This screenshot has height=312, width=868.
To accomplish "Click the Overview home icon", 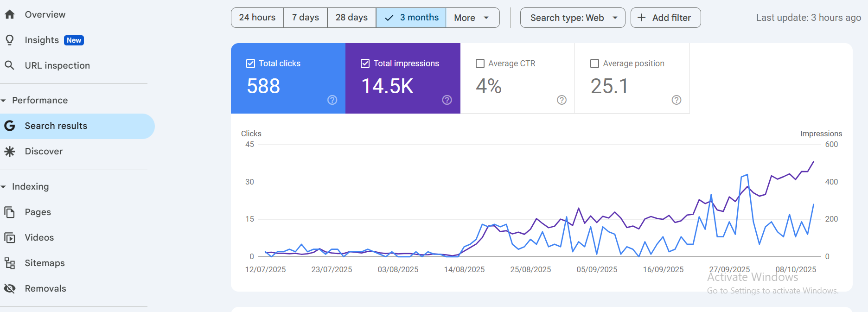I will pos(10,14).
